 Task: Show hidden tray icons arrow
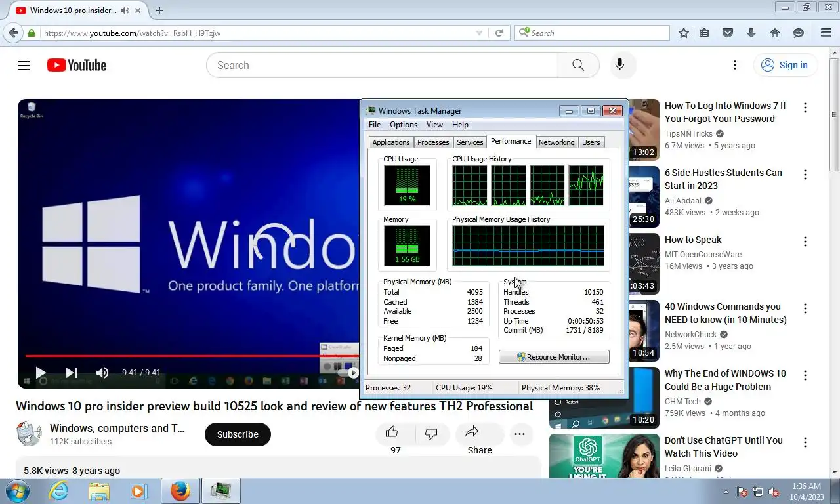(726, 492)
